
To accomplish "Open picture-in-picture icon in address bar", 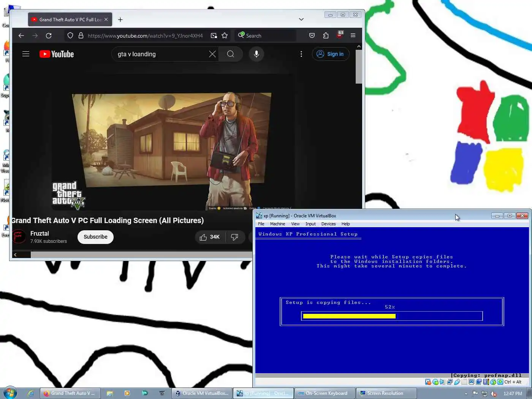I will tap(214, 35).
